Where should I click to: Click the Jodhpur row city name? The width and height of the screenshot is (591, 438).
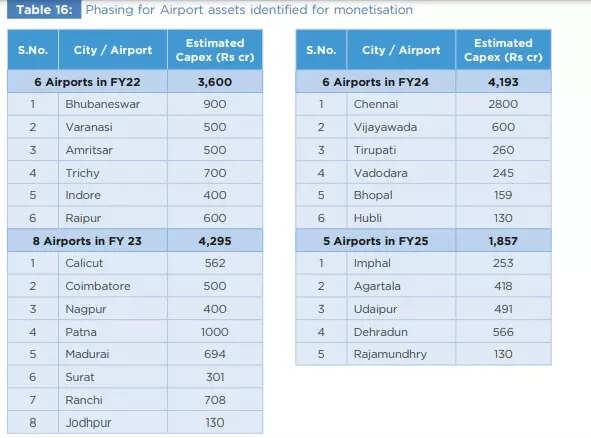click(88, 423)
